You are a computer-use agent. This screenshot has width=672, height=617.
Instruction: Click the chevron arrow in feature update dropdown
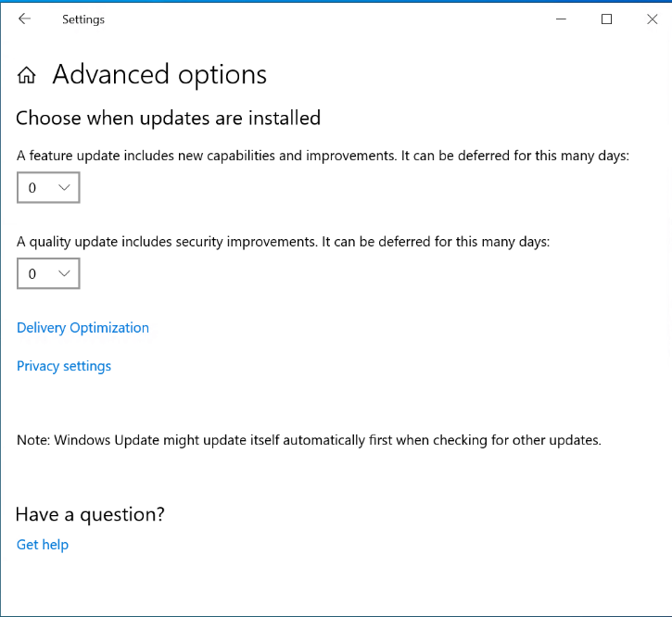[x=64, y=188]
